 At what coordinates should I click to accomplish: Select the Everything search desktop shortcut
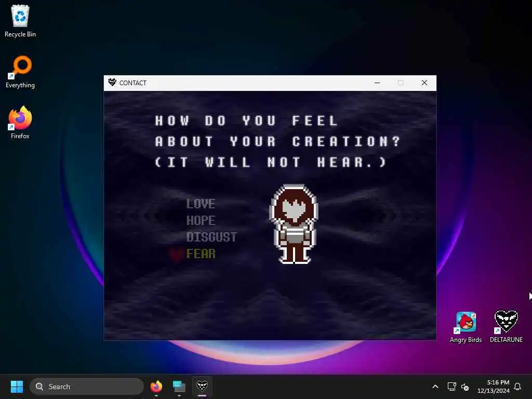point(20,72)
